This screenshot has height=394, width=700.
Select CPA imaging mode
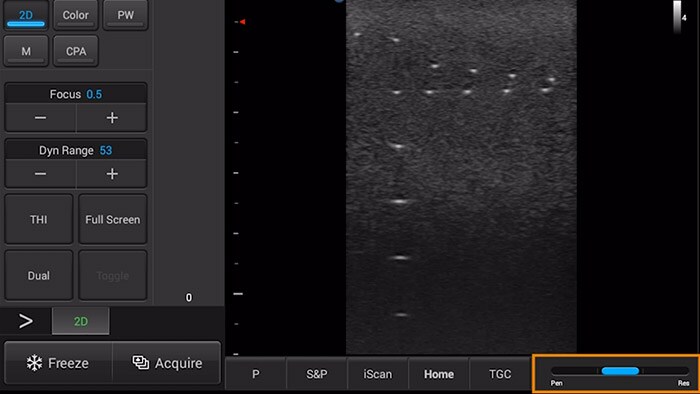(75, 51)
